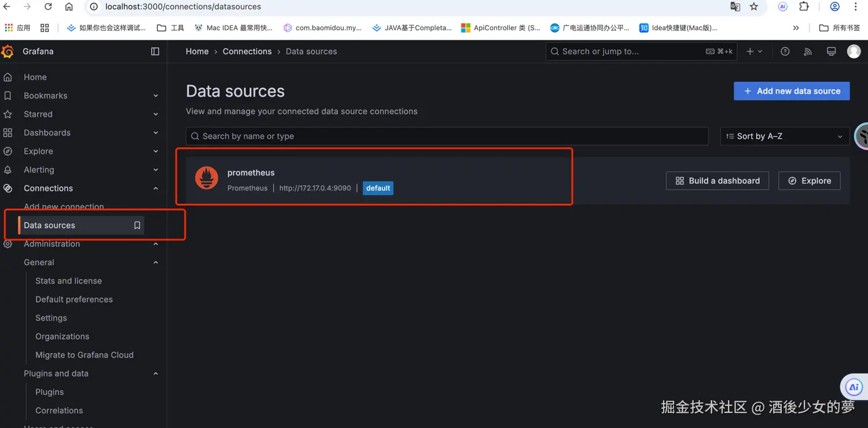
Task: Click the browser home icon
Action: (x=69, y=7)
